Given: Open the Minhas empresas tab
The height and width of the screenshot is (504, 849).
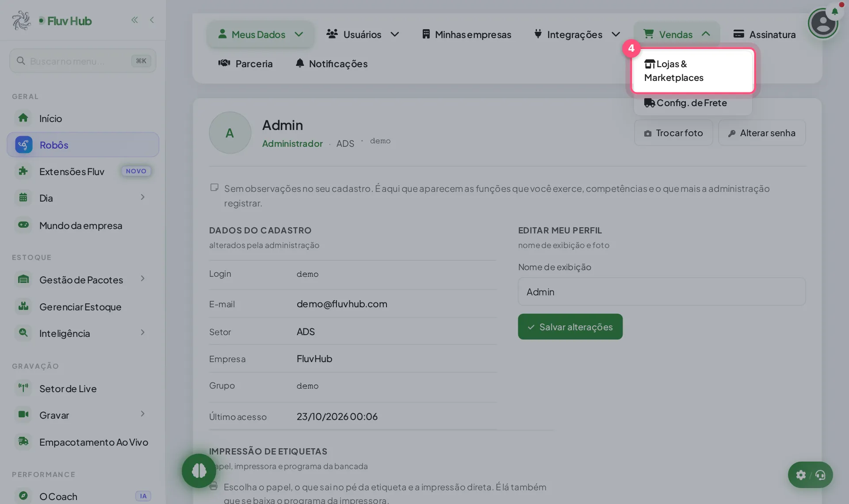Looking at the screenshot, I should pyautogui.click(x=467, y=34).
